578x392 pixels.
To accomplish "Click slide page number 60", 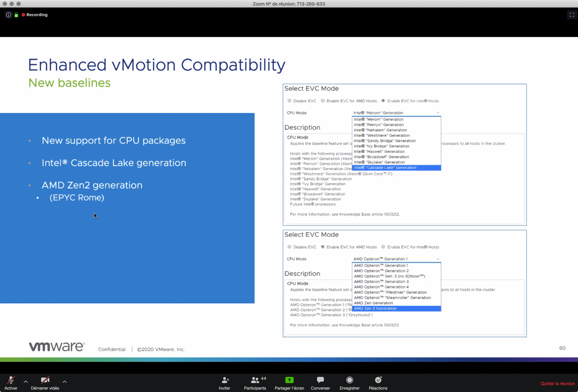I will pos(562,348).
